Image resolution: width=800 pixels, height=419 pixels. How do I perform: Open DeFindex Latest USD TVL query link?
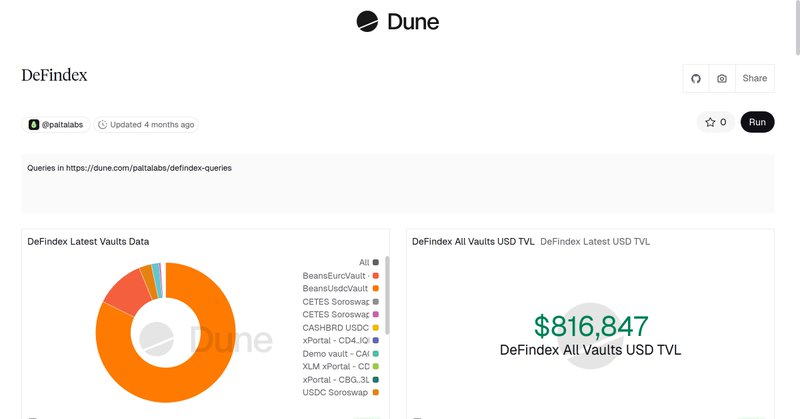(595, 241)
